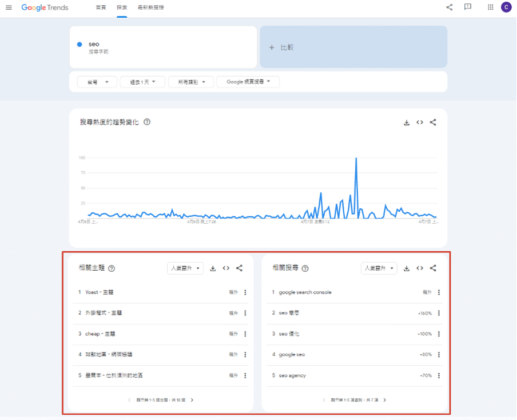Click help icon beside 搜尋熱度的趨勢變化

(x=147, y=122)
